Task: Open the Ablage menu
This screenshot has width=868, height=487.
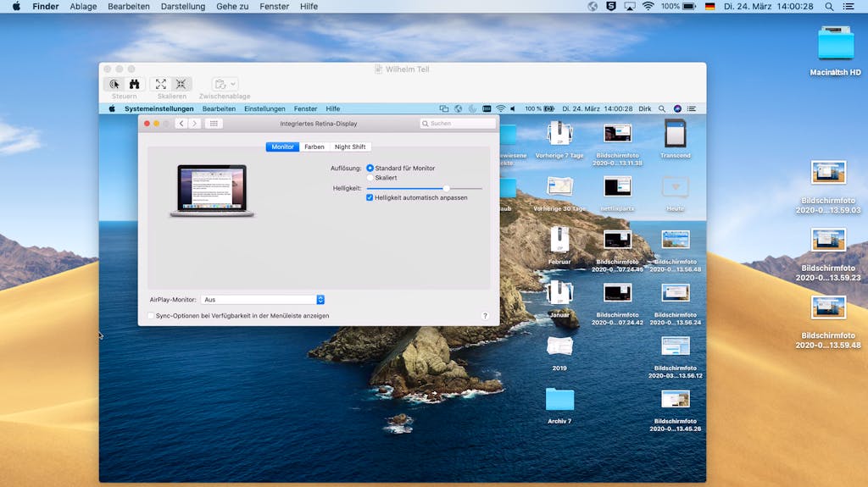Action: point(83,7)
